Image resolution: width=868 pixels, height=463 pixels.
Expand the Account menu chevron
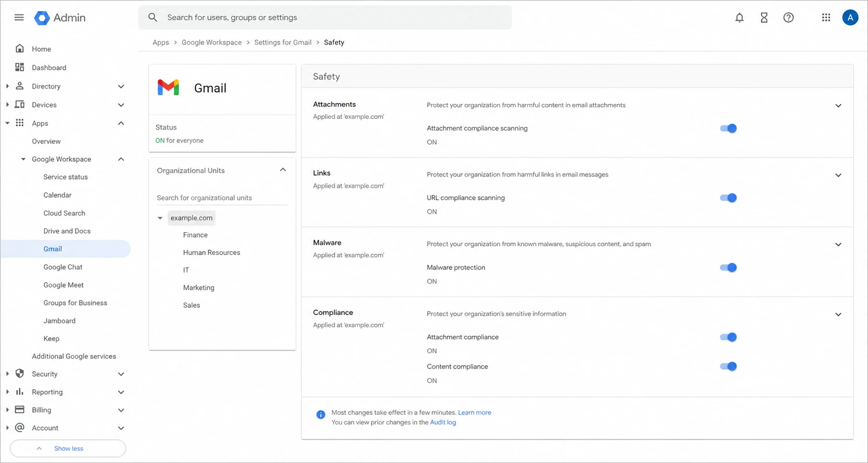click(x=121, y=428)
